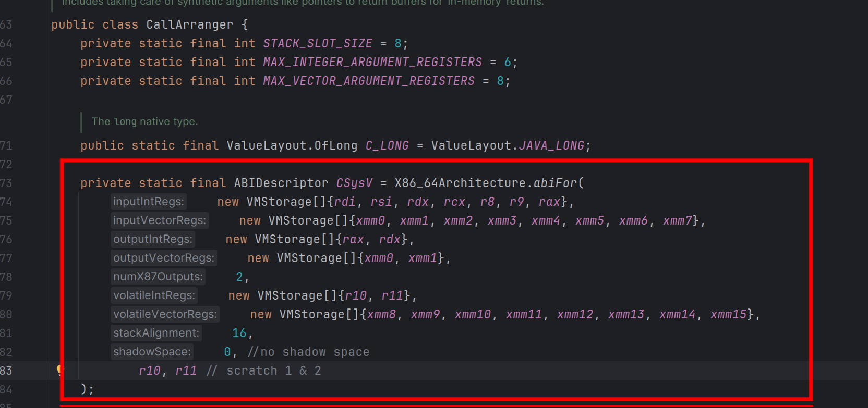The width and height of the screenshot is (868, 408).
Task: Click the CSysV field name
Action: pos(354,183)
